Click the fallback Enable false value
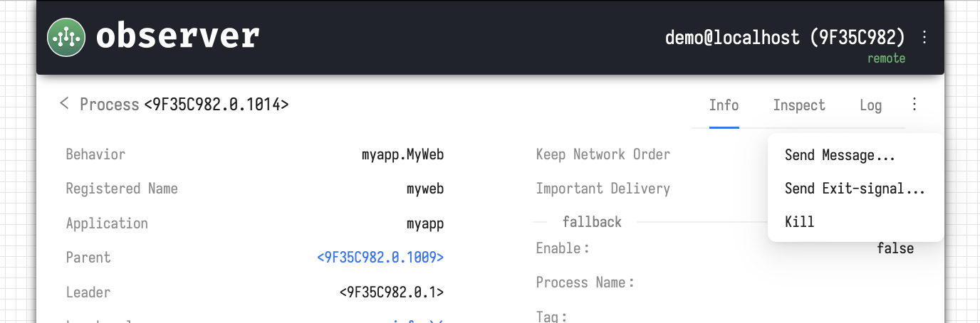This screenshot has width=980, height=323. 895,248
